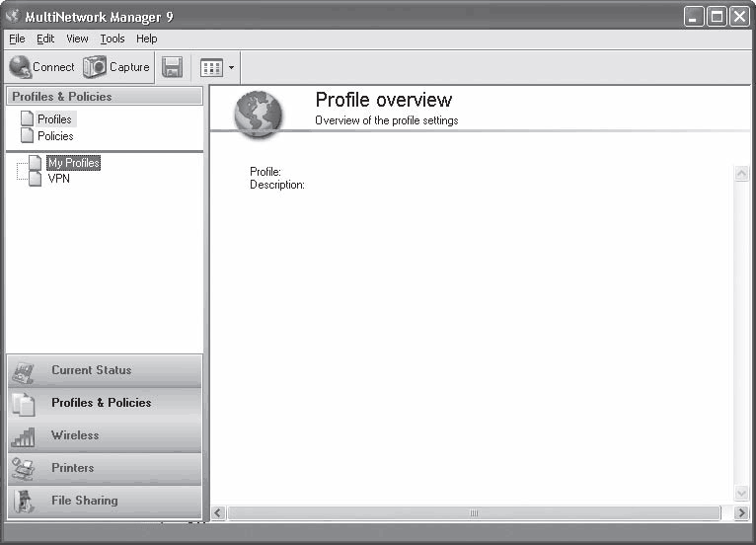The image size is (756, 545).
Task: Click the floppy disk save icon
Action: click(172, 67)
